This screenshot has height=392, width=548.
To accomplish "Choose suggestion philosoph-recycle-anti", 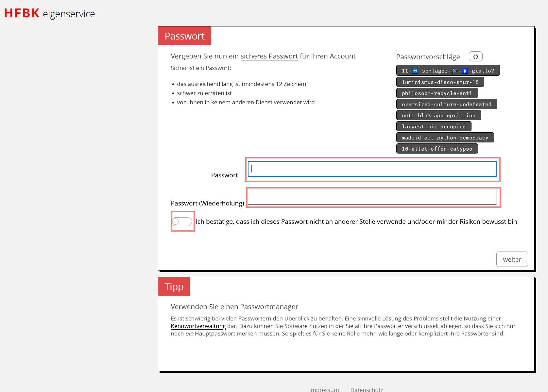I will [437, 93].
